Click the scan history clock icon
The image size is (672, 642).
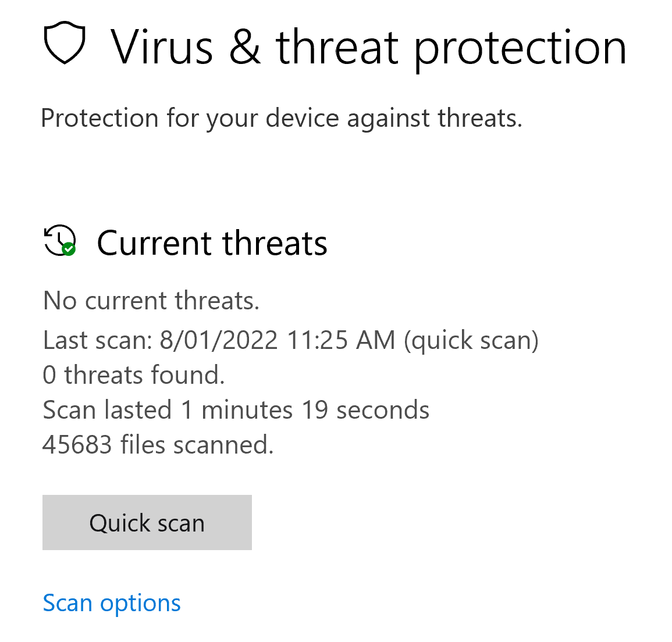[x=58, y=240]
